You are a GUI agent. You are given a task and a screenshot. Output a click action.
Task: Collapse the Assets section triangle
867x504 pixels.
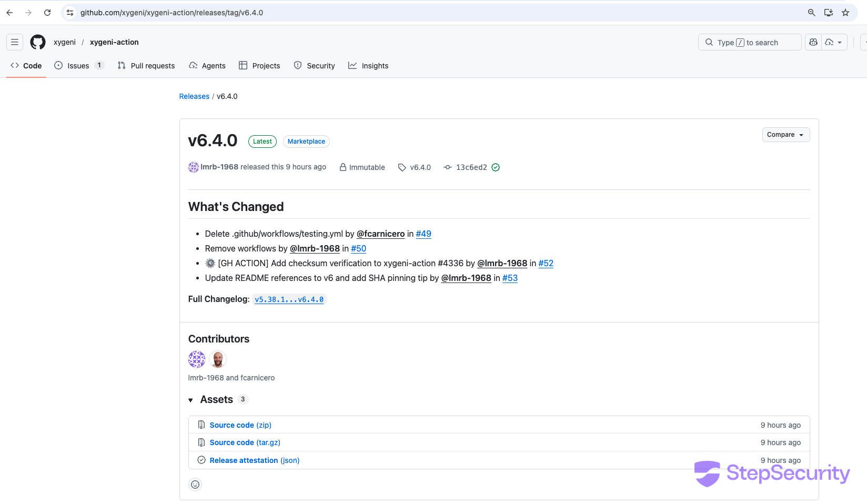(x=190, y=400)
